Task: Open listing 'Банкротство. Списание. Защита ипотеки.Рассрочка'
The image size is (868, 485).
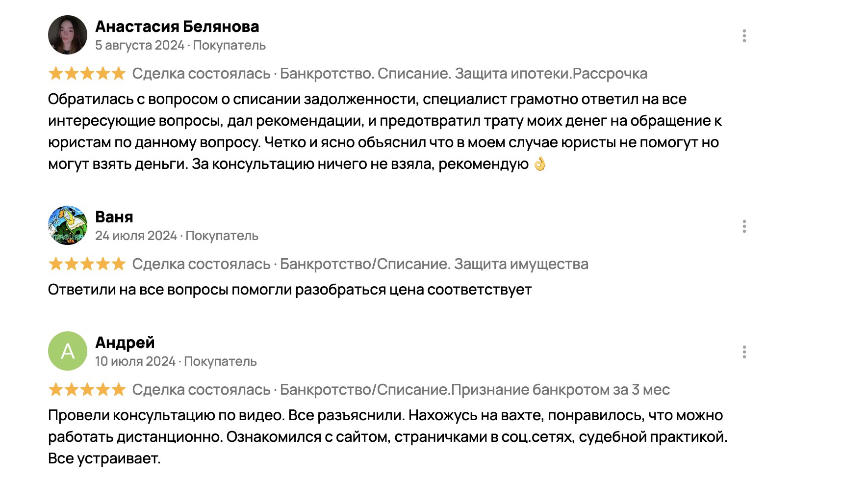Action: tap(463, 74)
